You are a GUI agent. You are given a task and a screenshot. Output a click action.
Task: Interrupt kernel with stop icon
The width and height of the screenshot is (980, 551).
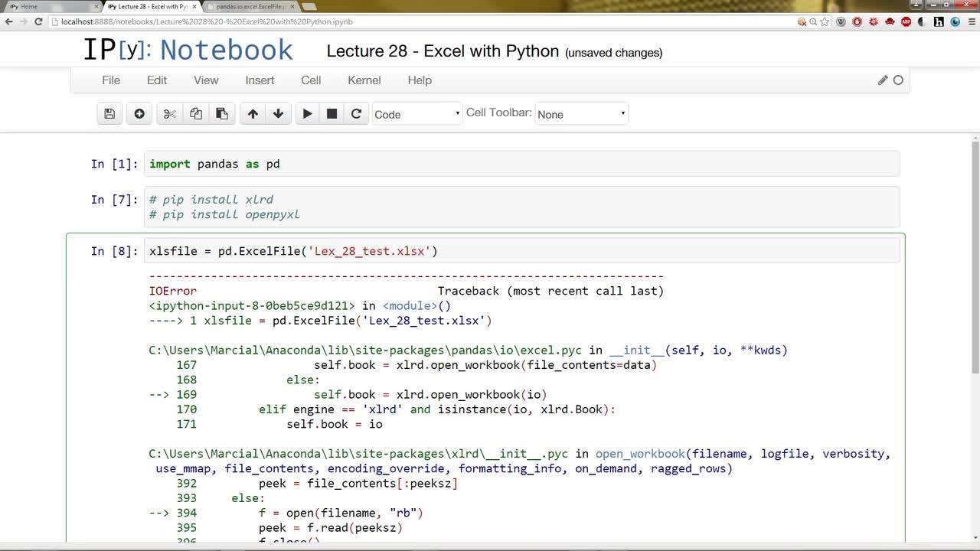[x=332, y=114]
